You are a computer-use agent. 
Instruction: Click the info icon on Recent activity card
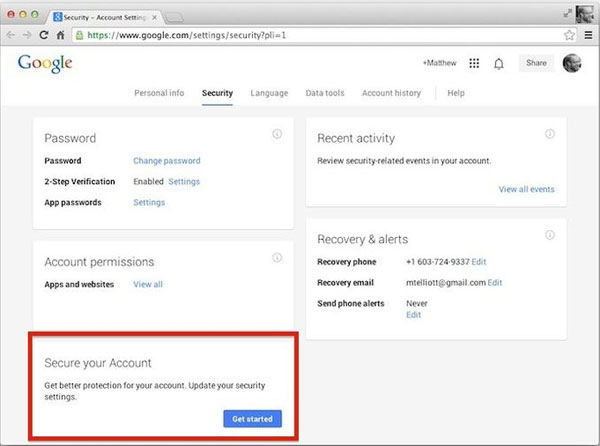pos(550,134)
